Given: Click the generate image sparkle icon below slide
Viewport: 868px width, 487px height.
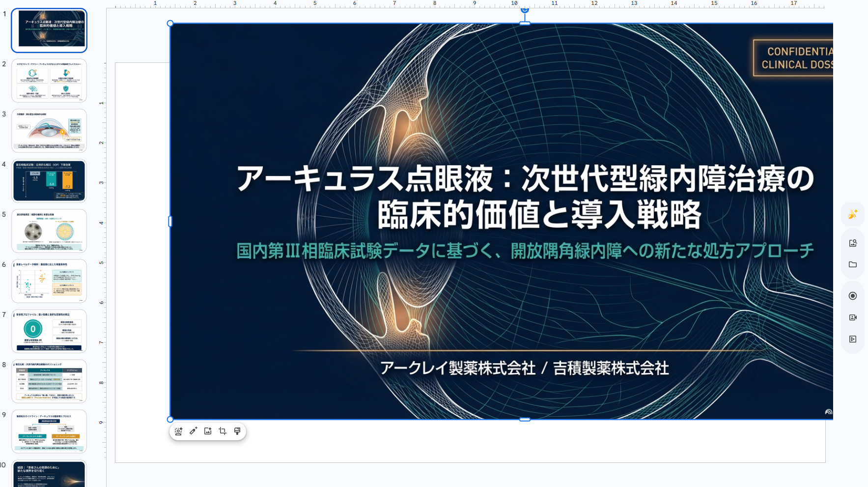Looking at the screenshot, I should point(208,431).
